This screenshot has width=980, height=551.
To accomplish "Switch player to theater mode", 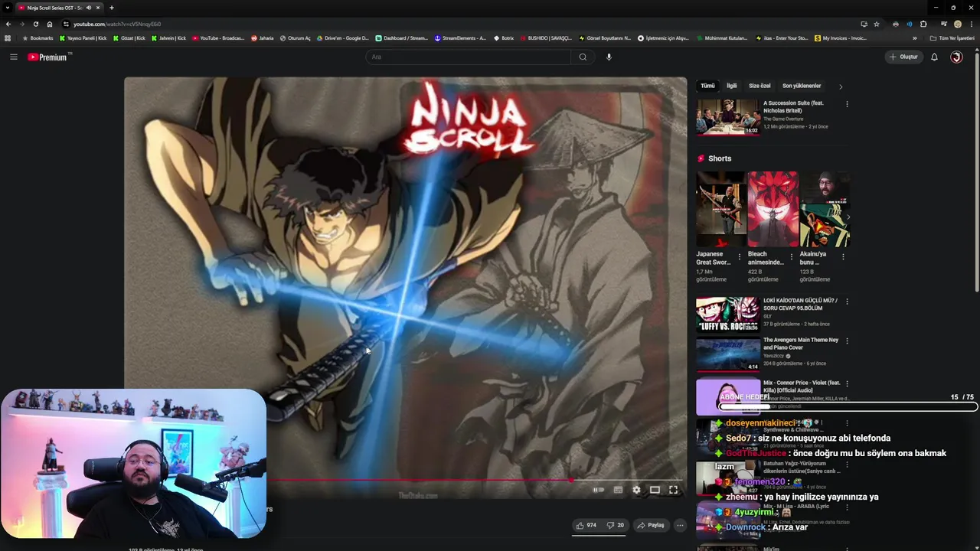I will [x=655, y=490].
